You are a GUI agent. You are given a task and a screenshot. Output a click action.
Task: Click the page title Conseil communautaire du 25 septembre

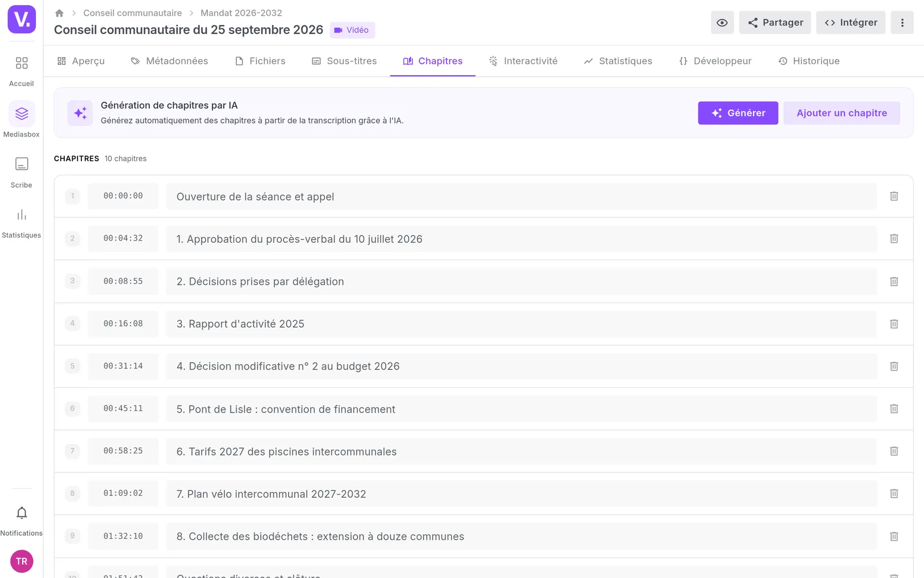pyautogui.click(x=188, y=30)
